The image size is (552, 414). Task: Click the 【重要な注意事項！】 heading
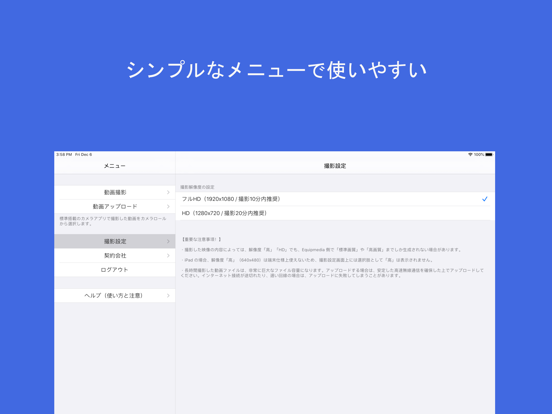coord(201,239)
